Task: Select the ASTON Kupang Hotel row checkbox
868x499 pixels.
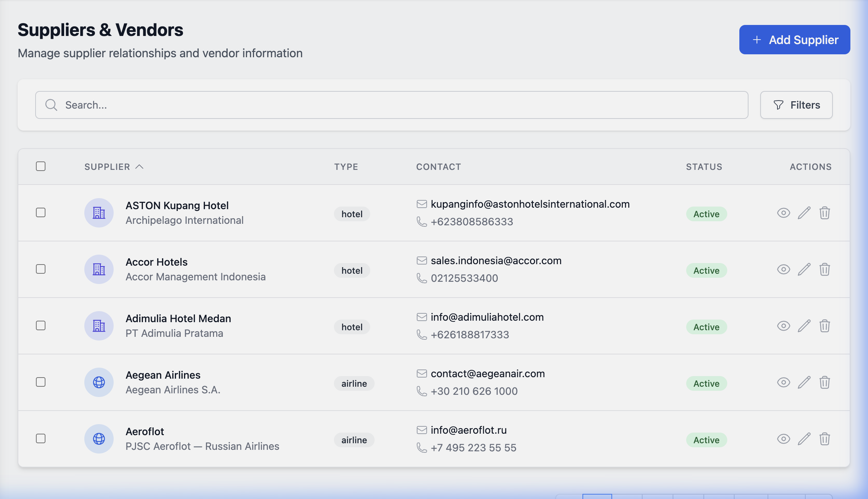Action: [x=41, y=212]
